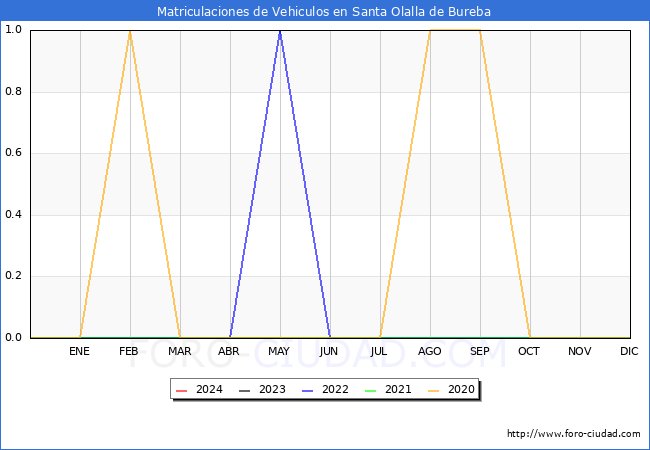Click the 2021 green legend swatch
This screenshot has width=650, height=450.
(x=371, y=390)
